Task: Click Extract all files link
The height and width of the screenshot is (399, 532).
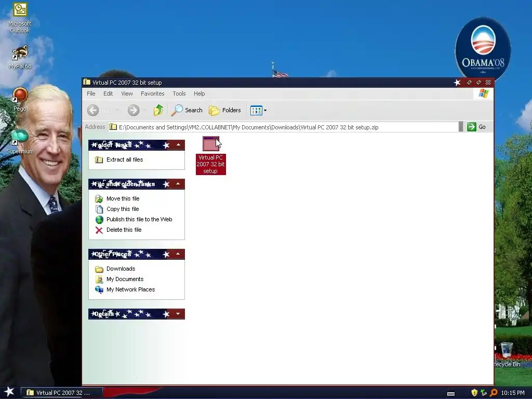Action: [125, 160]
